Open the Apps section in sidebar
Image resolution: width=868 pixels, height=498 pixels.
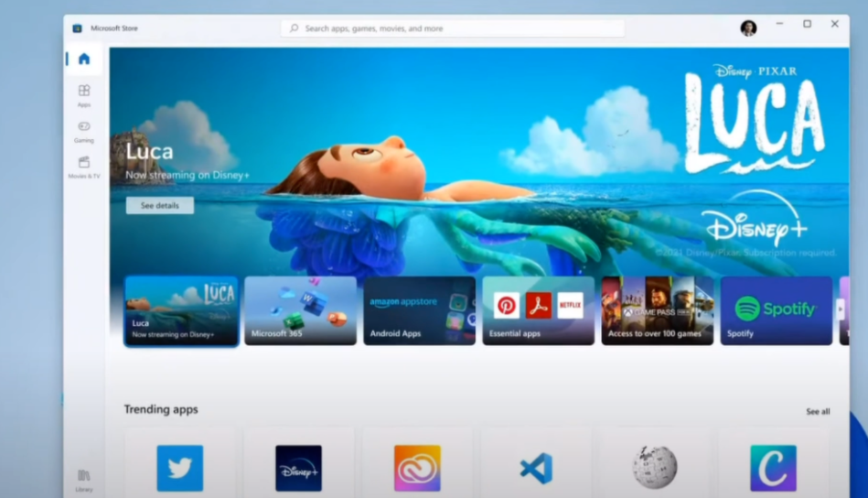pyautogui.click(x=83, y=95)
